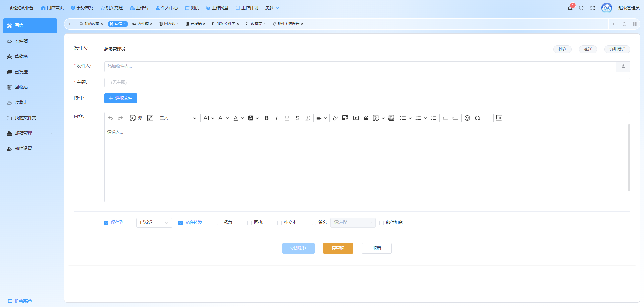Switch to the 邮件系统设置 tab
Image resolution: width=644 pixels, height=307 pixels.
(288, 24)
